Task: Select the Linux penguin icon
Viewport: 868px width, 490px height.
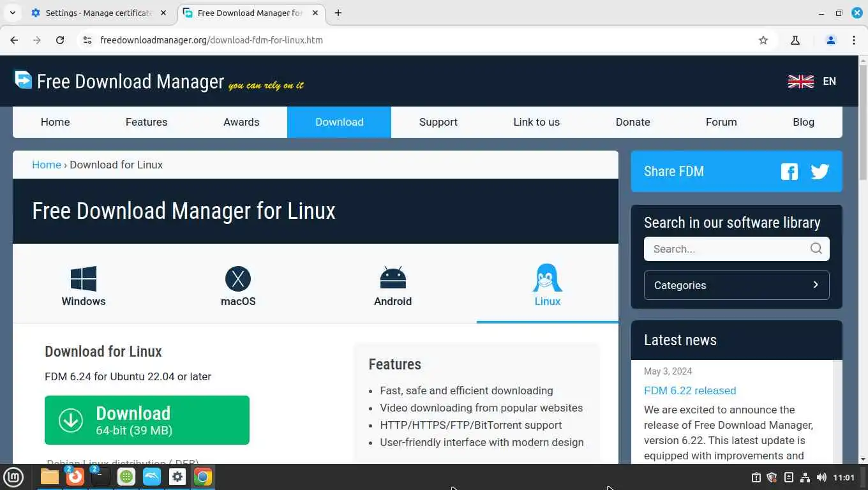Action: click(547, 278)
